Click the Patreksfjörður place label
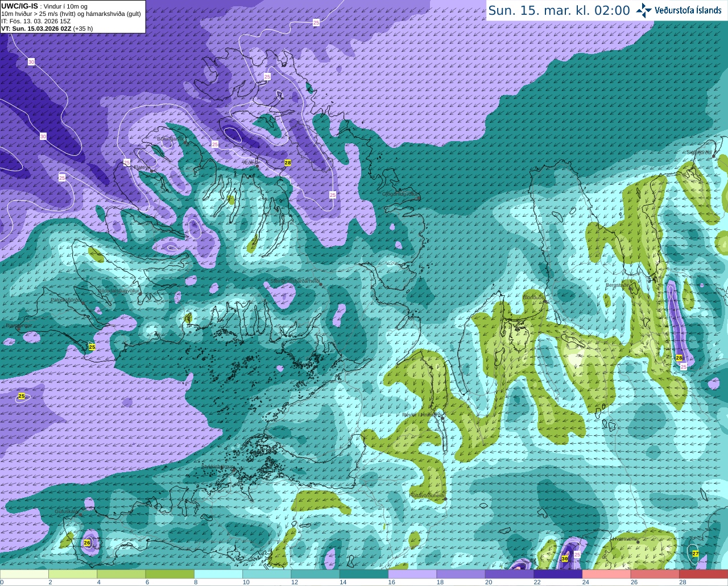Viewport: 728px width, 586px height. coord(66,299)
